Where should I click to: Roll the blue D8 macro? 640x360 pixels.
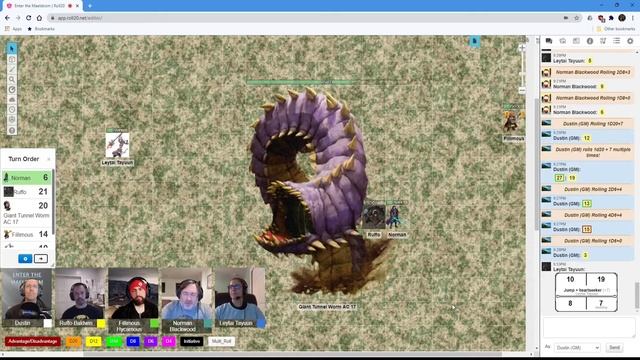pos(133,341)
